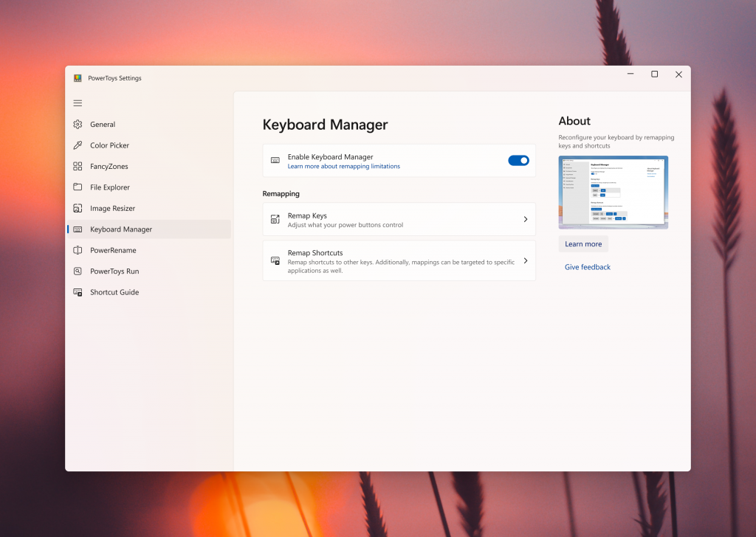Select the Color Picker eyedropper icon

[x=78, y=145]
